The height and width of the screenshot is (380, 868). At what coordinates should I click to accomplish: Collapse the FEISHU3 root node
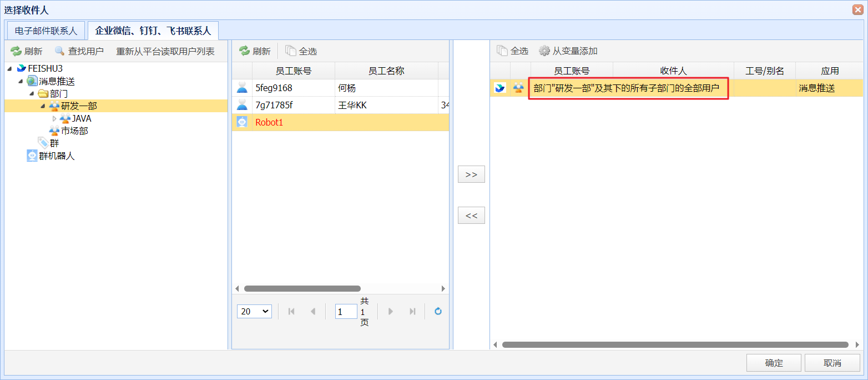click(9, 68)
